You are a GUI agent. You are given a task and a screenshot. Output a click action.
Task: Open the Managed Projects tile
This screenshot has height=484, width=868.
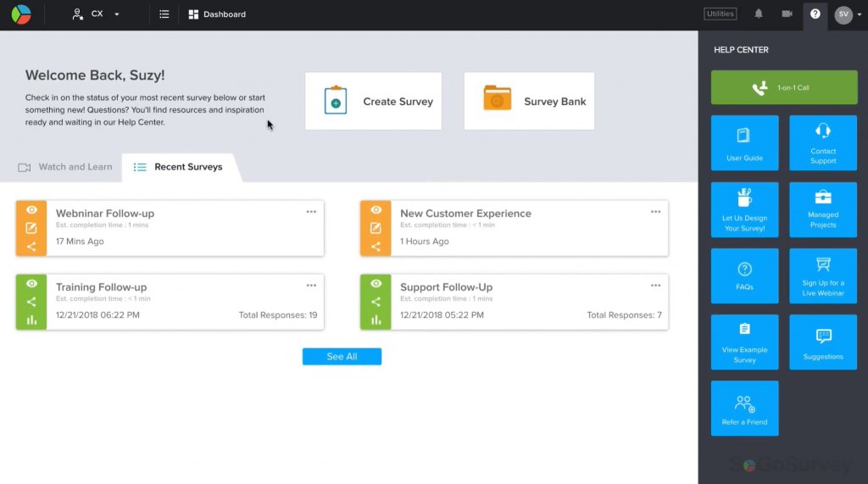(822, 209)
